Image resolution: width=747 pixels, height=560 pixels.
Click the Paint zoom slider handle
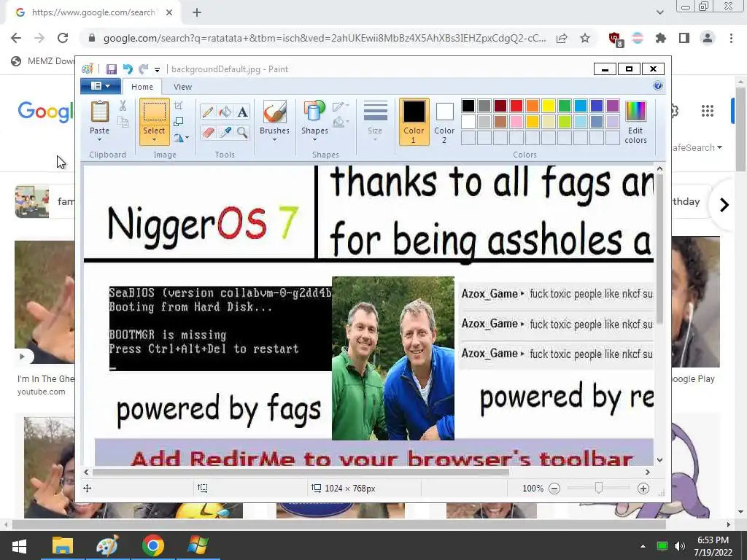pyautogui.click(x=599, y=488)
